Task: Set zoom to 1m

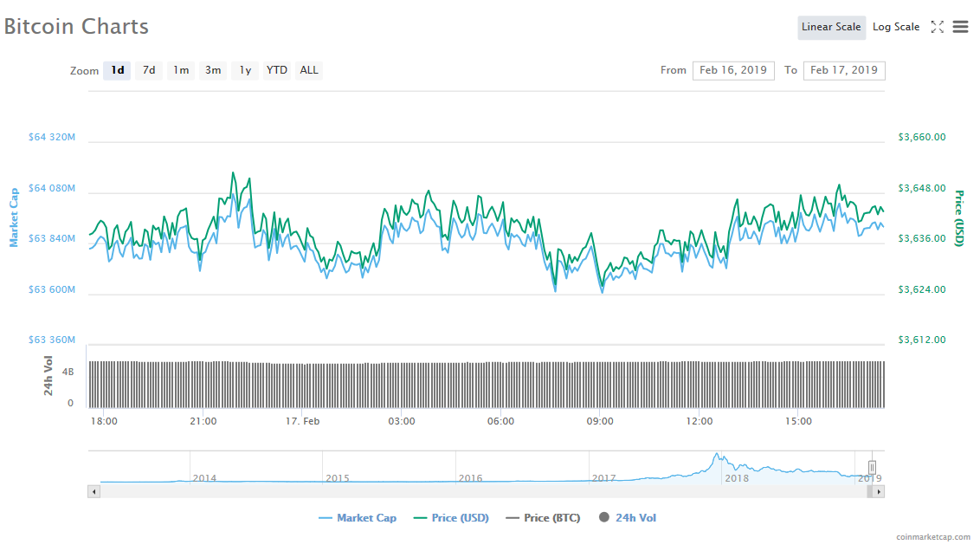Action: pyautogui.click(x=181, y=70)
